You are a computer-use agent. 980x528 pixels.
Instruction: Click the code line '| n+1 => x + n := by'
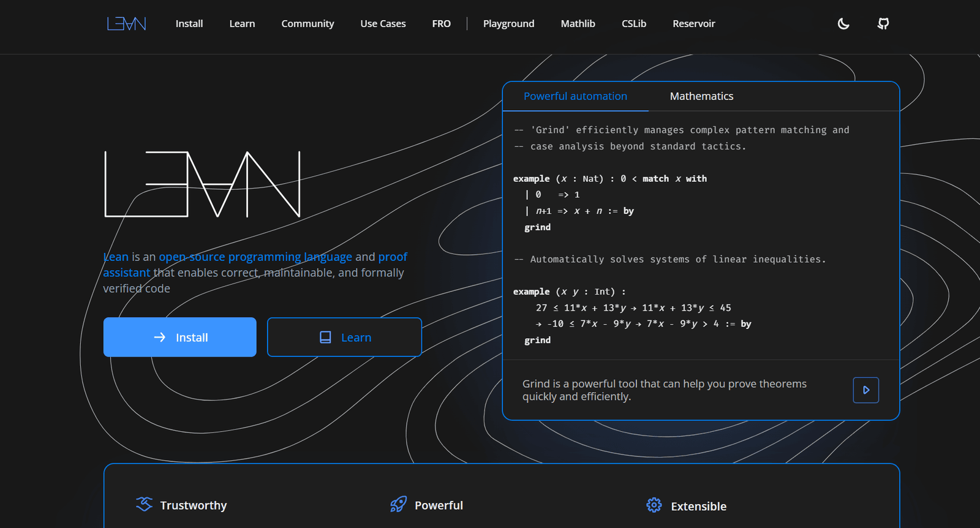point(579,211)
